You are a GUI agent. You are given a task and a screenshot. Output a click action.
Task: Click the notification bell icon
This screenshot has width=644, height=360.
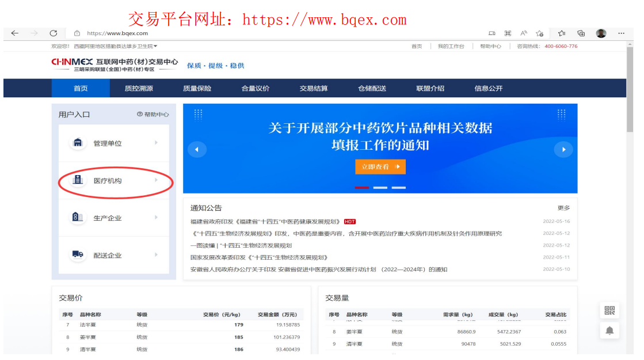click(609, 331)
